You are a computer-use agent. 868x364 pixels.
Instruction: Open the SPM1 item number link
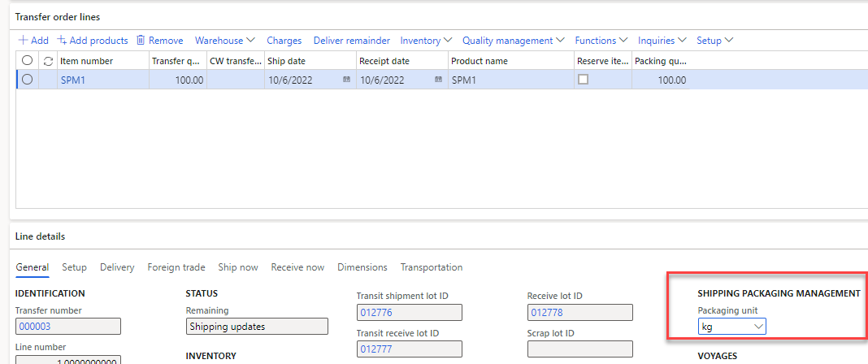72,80
